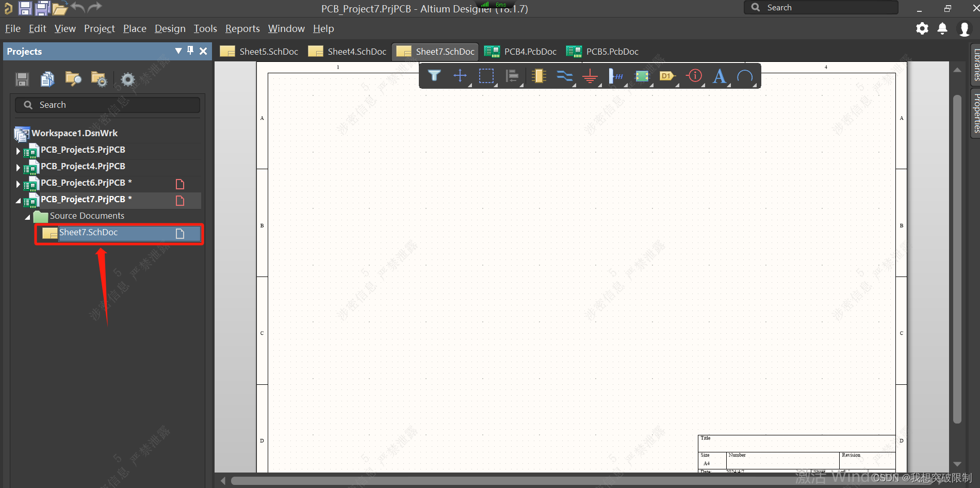Open a document via title bar folder icon

point(60,8)
